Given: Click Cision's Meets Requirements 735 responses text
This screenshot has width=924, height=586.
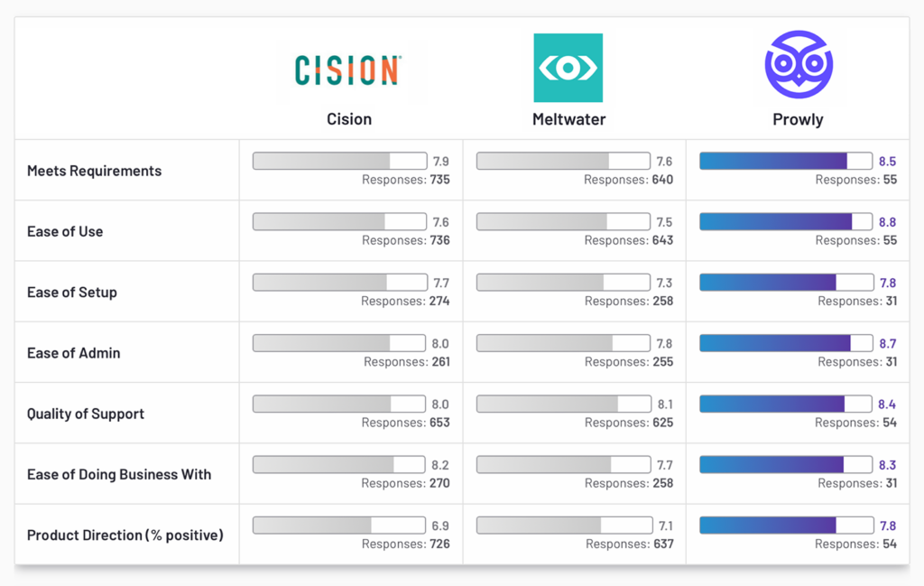Looking at the screenshot, I should click(406, 180).
